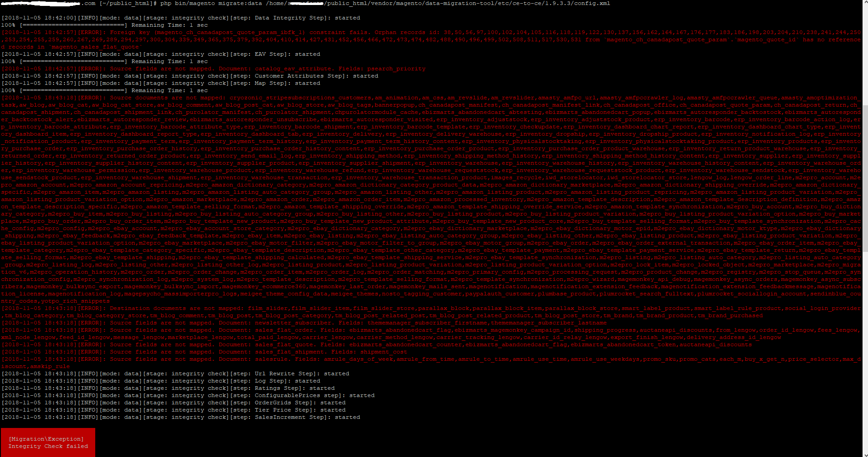Screen dimensions: 868x457
Task: Click the 'EAV Step]: started' log line
Action: pyautogui.click(x=161, y=54)
